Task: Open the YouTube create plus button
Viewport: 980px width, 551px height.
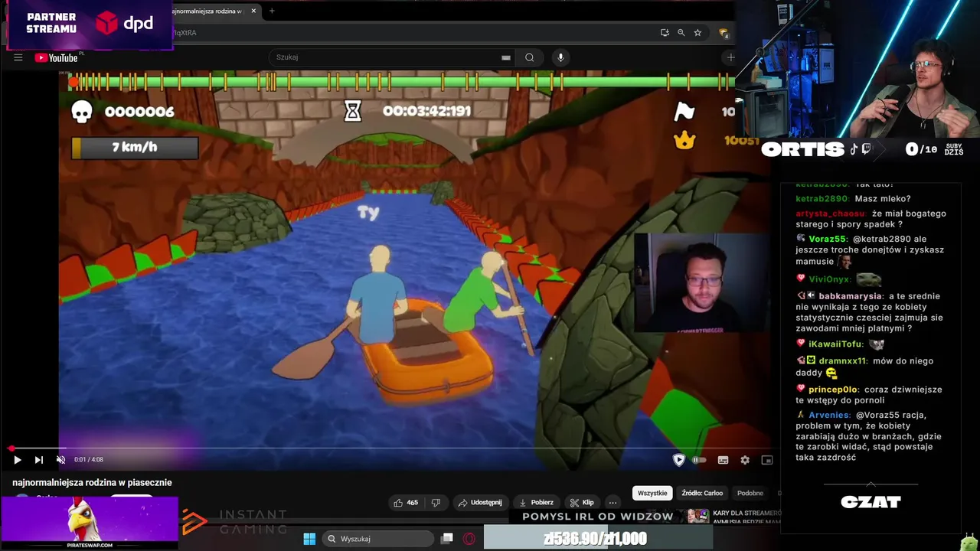Action: [730, 57]
